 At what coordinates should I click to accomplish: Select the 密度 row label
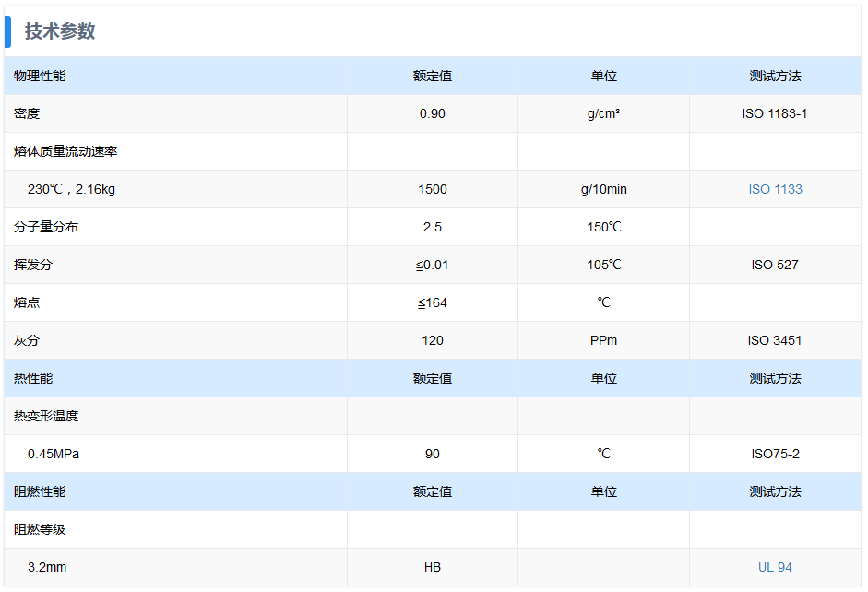pos(27,113)
